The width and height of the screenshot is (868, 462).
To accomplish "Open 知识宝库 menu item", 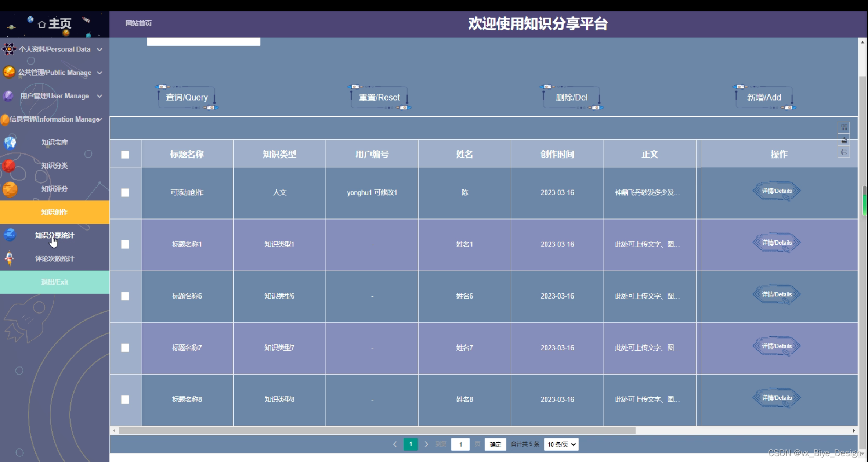I will (55, 143).
